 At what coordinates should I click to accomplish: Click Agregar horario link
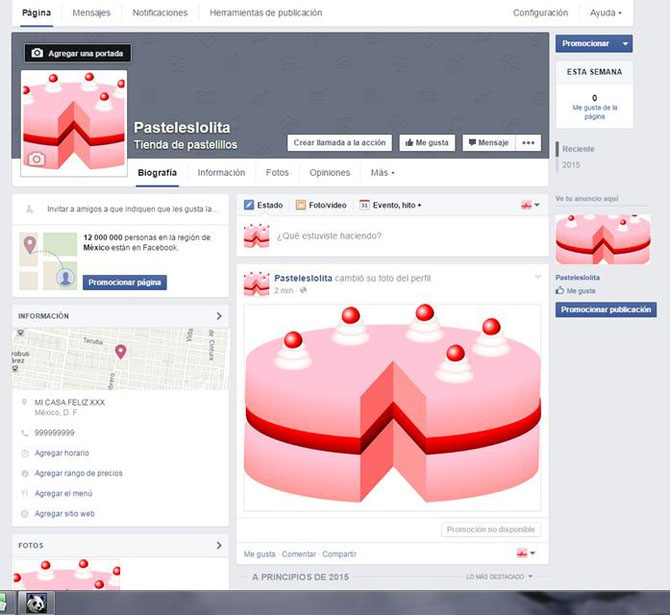click(x=62, y=453)
